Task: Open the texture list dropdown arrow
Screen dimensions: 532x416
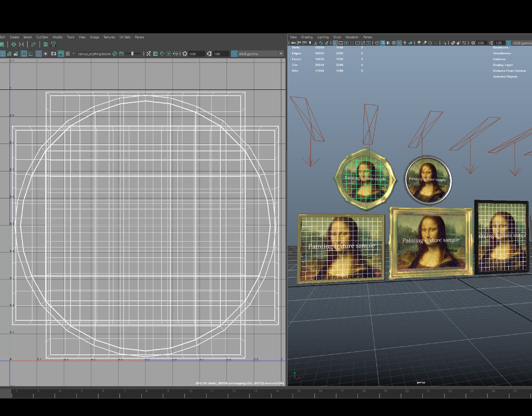Action: (74, 54)
